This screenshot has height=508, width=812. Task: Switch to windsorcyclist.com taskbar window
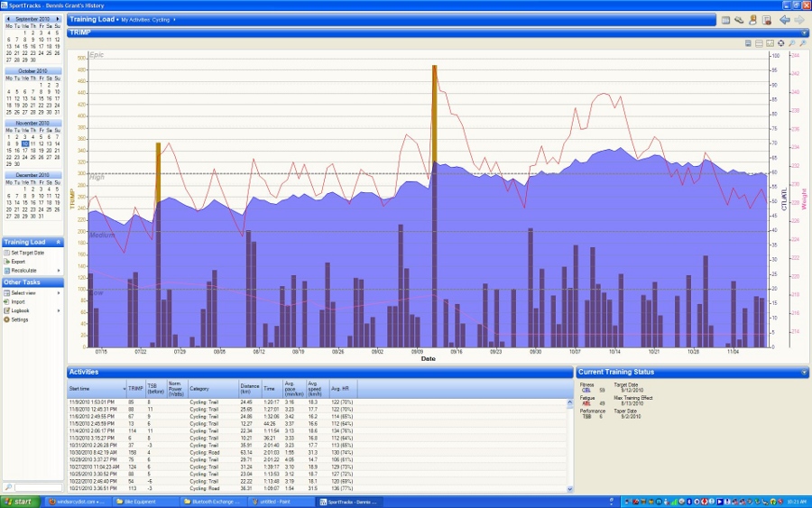[x=78, y=502]
